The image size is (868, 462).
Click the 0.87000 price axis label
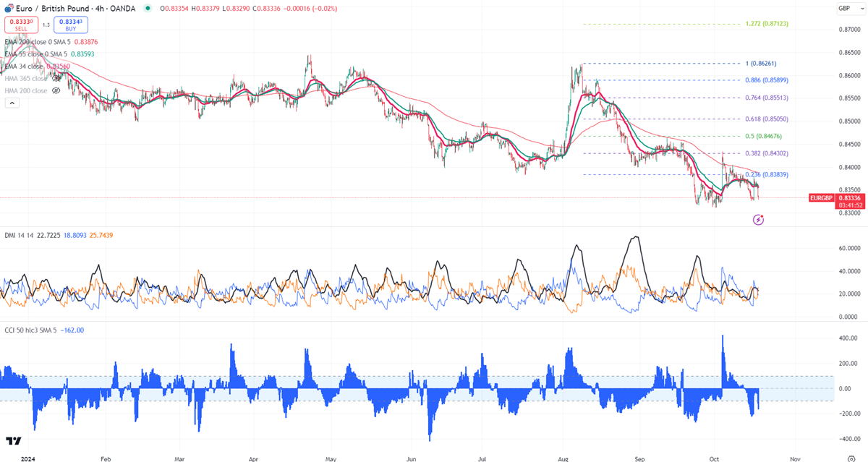(x=850, y=30)
